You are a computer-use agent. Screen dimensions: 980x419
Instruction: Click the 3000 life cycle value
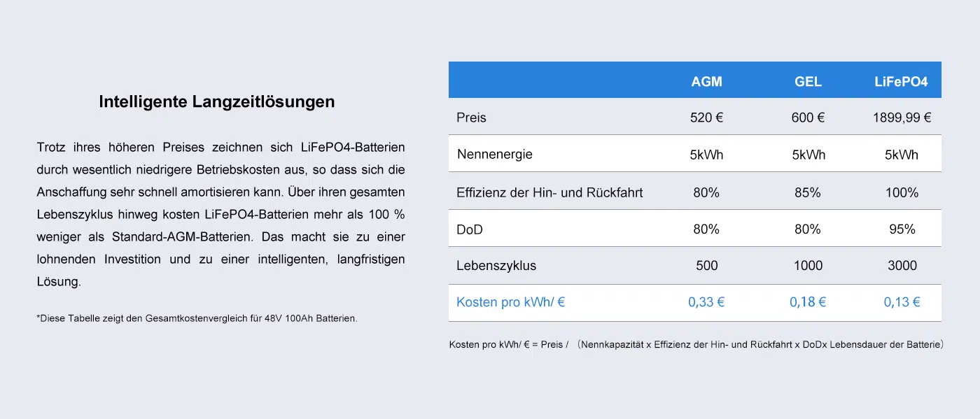pos(902,266)
